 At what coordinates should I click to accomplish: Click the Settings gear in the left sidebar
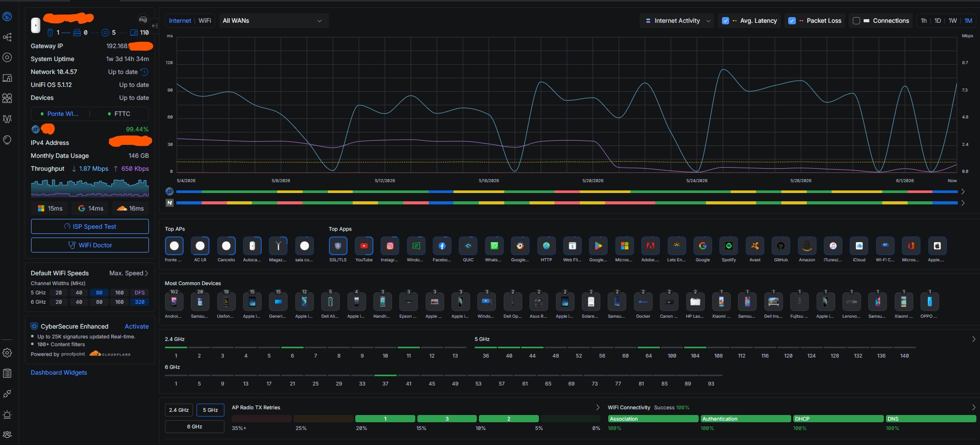(x=7, y=353)
